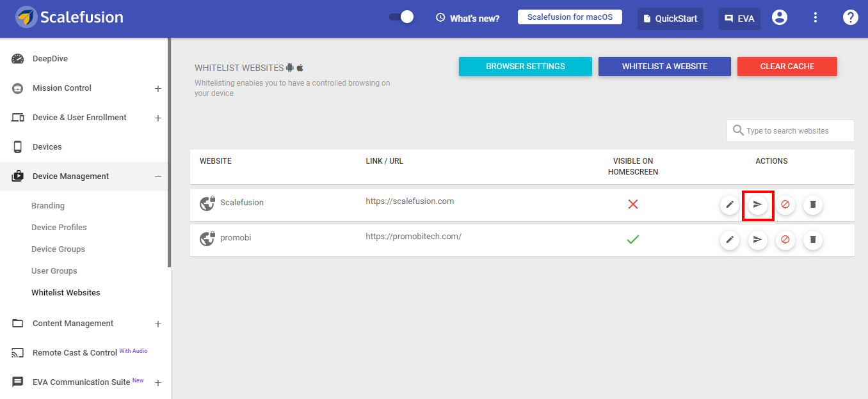Click the BROWSER SETTINGS button
Screen dimensions: 868x399
coord(526,66)
